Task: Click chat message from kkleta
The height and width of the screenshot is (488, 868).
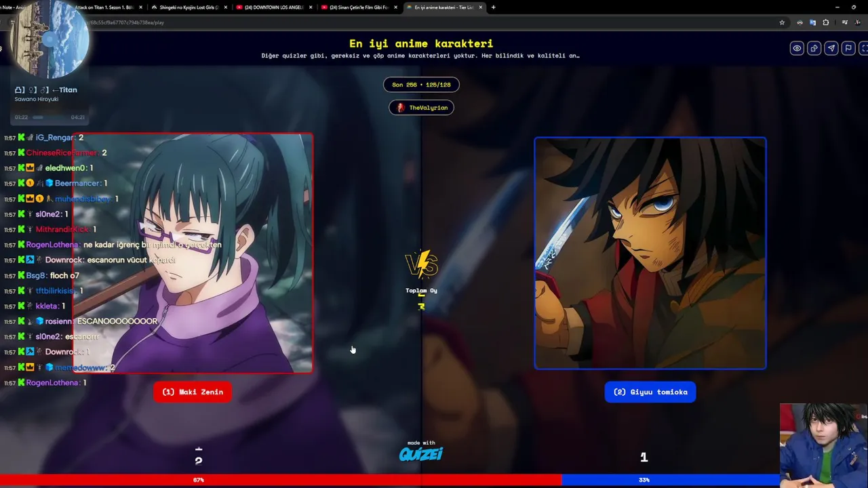Action: 35,306
